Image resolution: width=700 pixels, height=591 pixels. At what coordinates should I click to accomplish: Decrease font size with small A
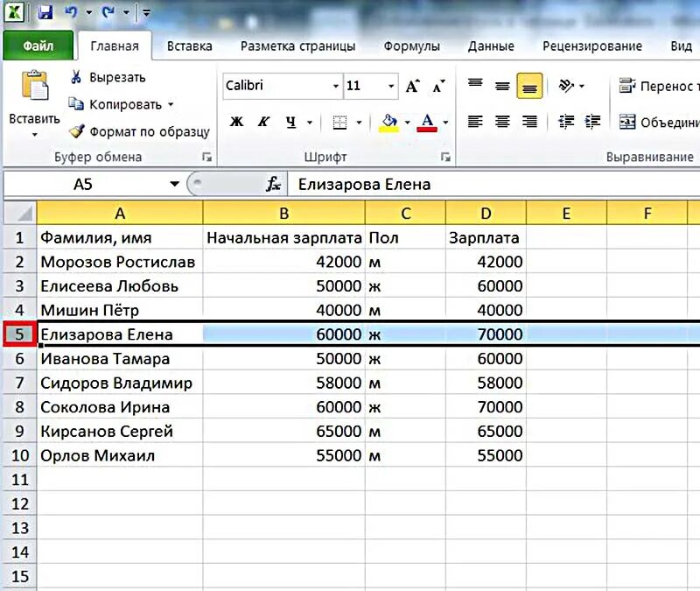click(x=439, y=86)
